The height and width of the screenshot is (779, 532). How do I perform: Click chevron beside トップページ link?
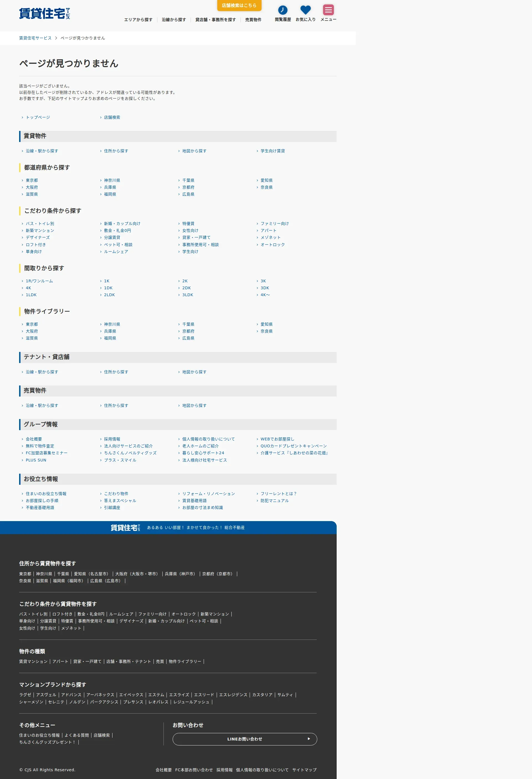point(22,118)
